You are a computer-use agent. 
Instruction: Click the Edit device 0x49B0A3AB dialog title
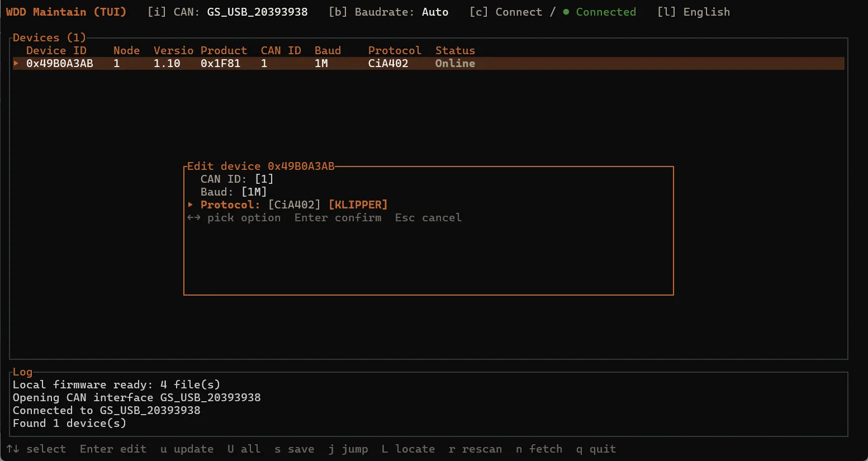point(260,166)
